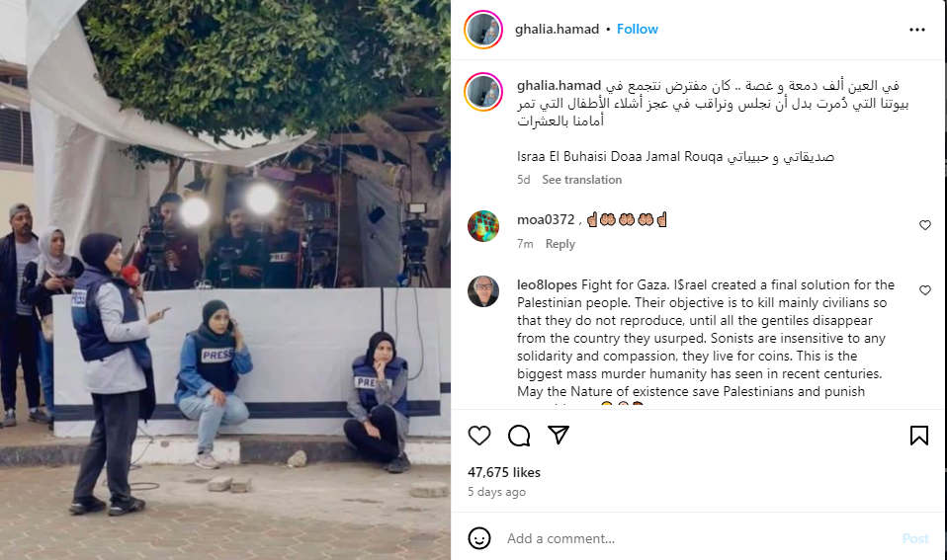Open ghalia.hamad username in header
Viewport: 947px width, 560px height.
click(557, 29)
